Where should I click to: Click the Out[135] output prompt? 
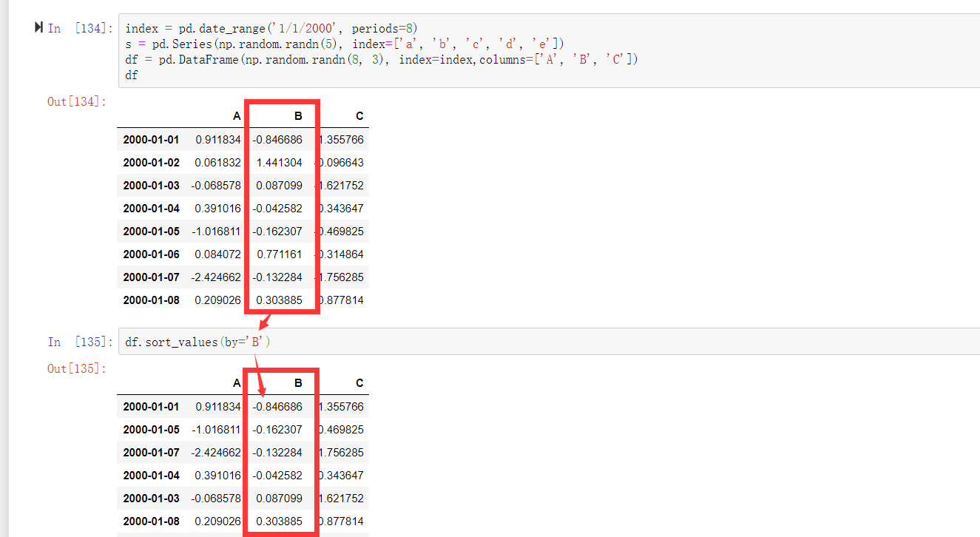coord(76,368)
